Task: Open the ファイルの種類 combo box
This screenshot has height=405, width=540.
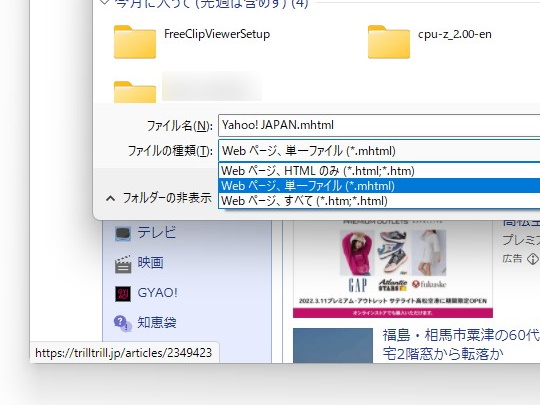Action: (379, 151)
